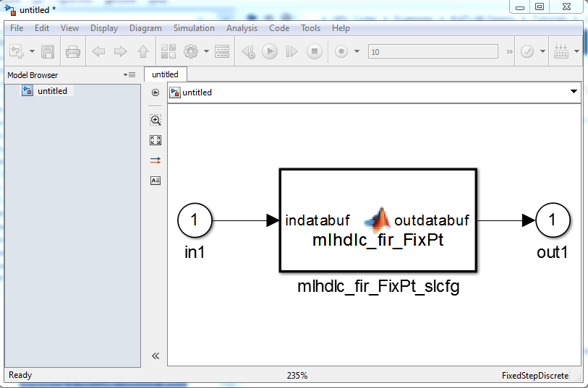Click untitled in the breadcrumb bar
This screenshot has width=588, height=388.
tap(197, 92)
